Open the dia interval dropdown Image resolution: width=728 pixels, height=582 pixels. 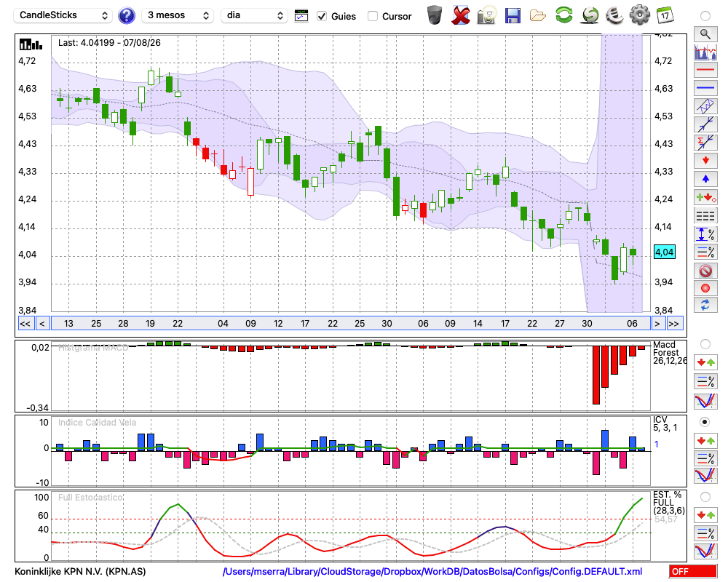[254, 15]
